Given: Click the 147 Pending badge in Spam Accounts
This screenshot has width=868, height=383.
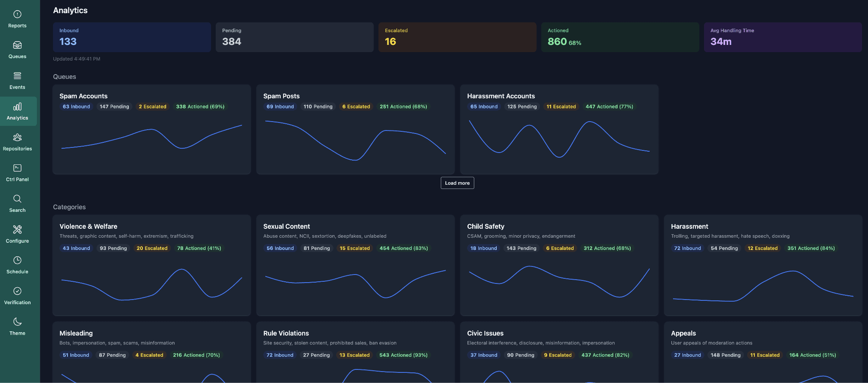Looking at the screenshot, I should (114, 107).
